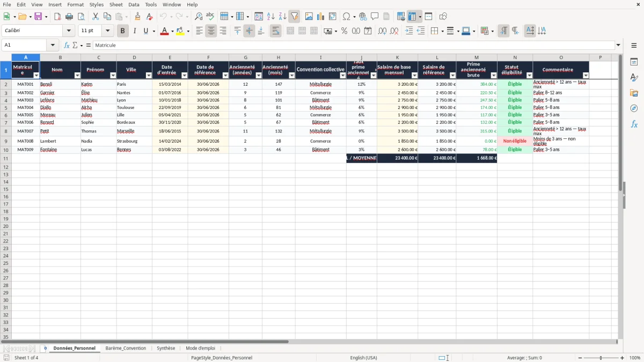Run the spelling check icon
Image resolution: width=644 pixels, height=362 pixels.
tap(210, 17)
